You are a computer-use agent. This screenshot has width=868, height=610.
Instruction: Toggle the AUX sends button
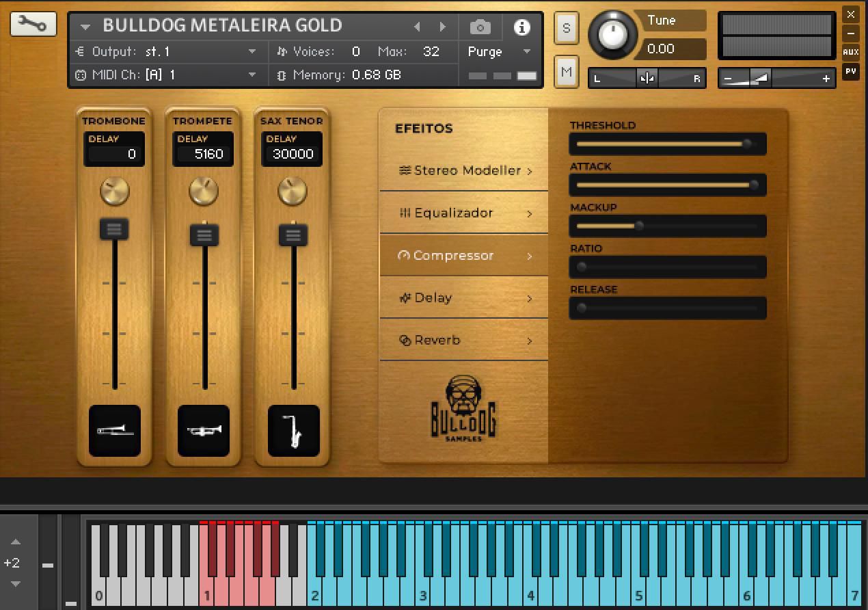point(851,52)
